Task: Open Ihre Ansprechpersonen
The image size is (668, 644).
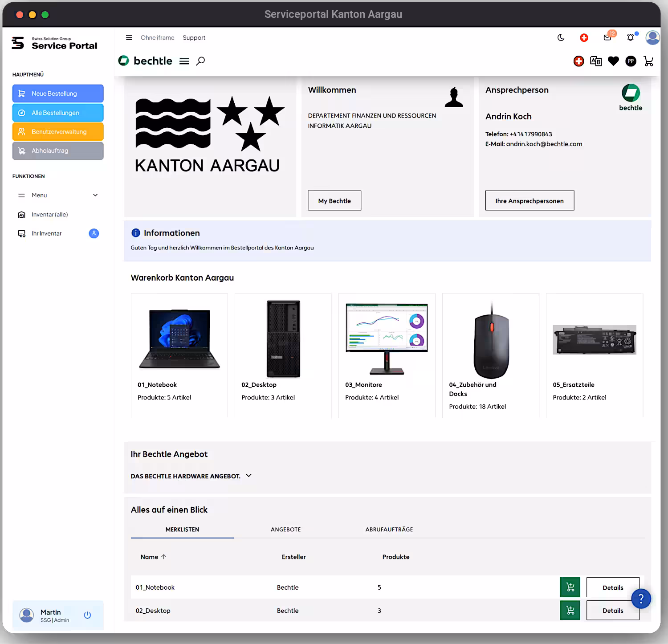Action: (x=529, y=200)
